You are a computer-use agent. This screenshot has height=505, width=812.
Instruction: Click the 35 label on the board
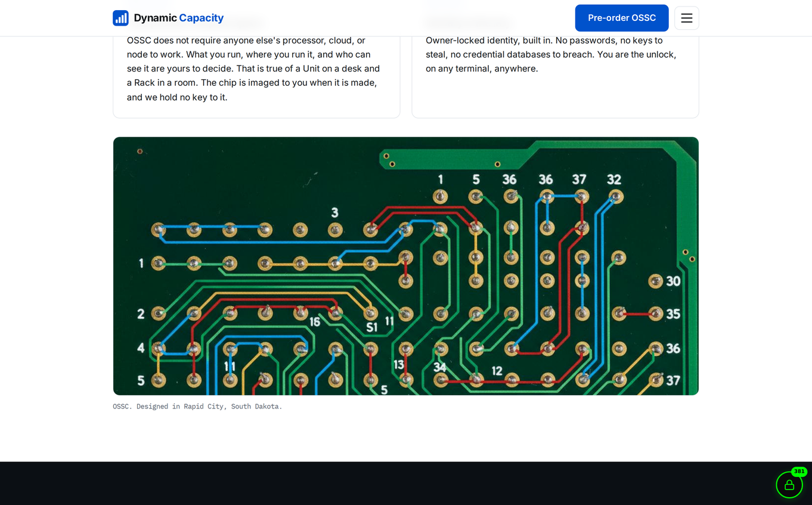[x=673, y=314]
